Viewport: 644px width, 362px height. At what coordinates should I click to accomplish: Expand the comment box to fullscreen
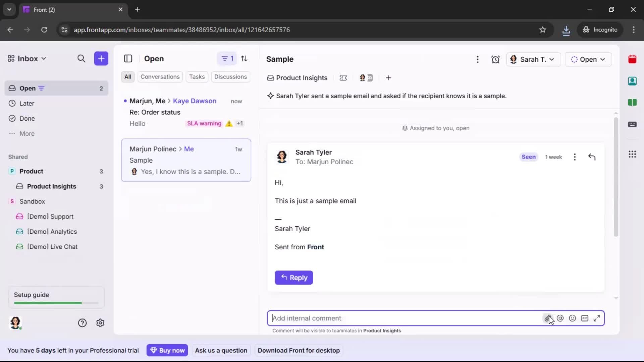pos(597,318)
